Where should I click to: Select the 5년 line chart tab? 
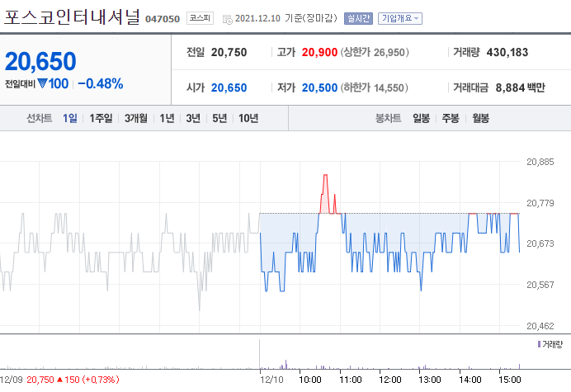click(219, 118)
